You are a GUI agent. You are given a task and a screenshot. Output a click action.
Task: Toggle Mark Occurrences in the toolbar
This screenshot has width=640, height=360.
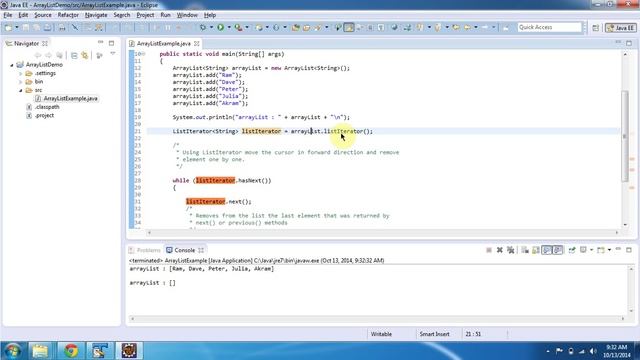[x=349, y=27]
